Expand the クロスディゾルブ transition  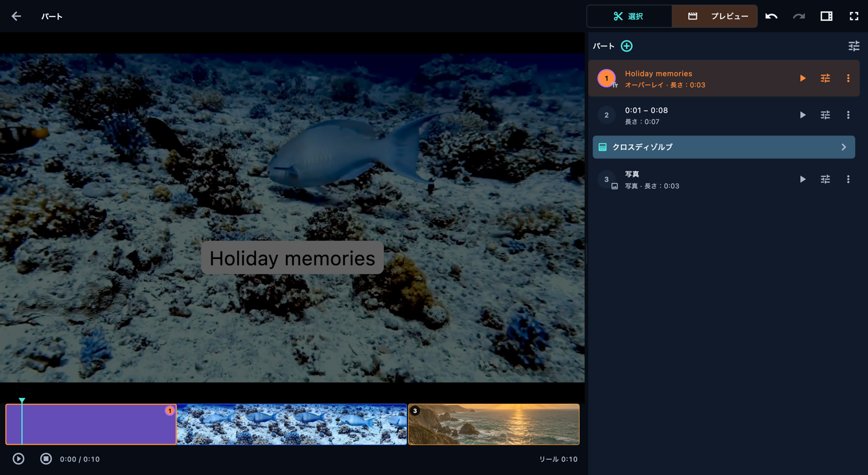coord(724,147)
